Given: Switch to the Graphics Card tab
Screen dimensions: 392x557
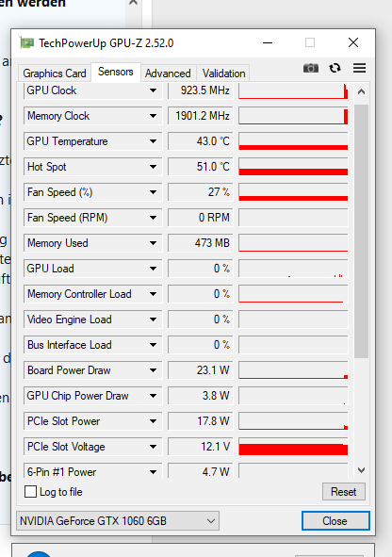Looking at the screenshot, I should coord(55,74).
